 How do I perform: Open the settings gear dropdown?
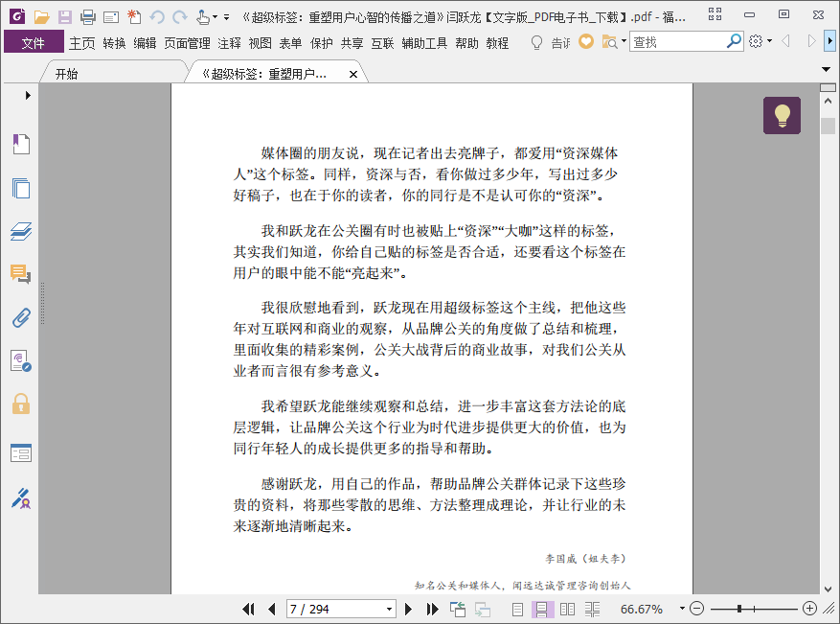tap(761, 41)
